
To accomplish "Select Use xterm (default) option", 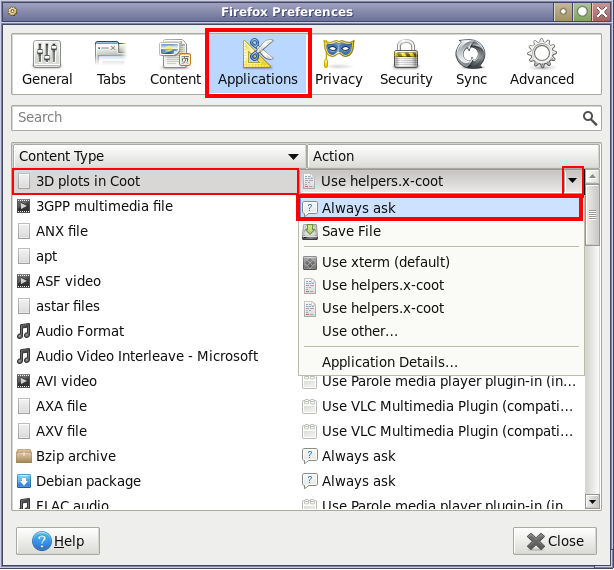I will [x=440, y=262].
